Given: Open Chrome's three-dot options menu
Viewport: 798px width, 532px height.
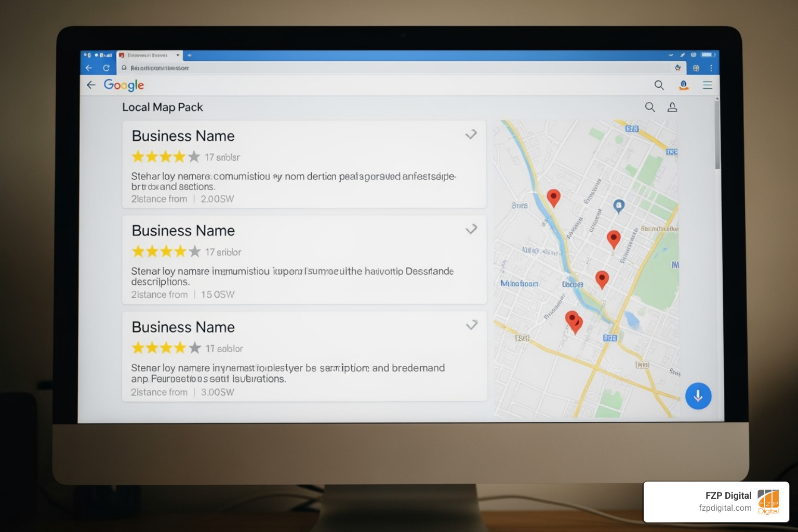Looking at the screenshot, I should [711, 68].
